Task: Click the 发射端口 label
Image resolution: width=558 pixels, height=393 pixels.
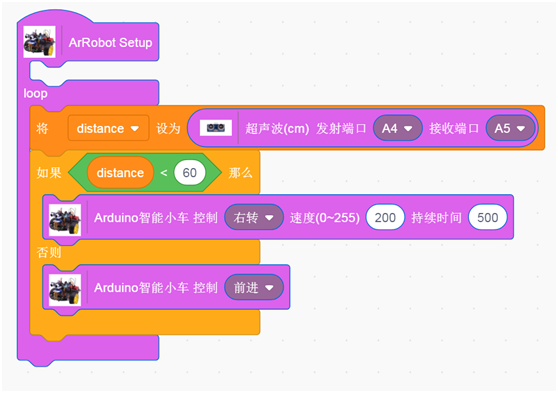Action: coord(341,129)
